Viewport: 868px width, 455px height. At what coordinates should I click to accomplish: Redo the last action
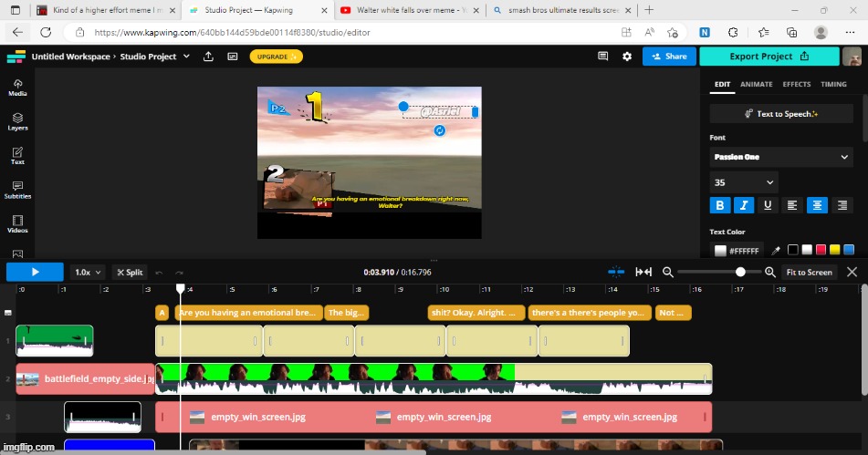(179, 272)
